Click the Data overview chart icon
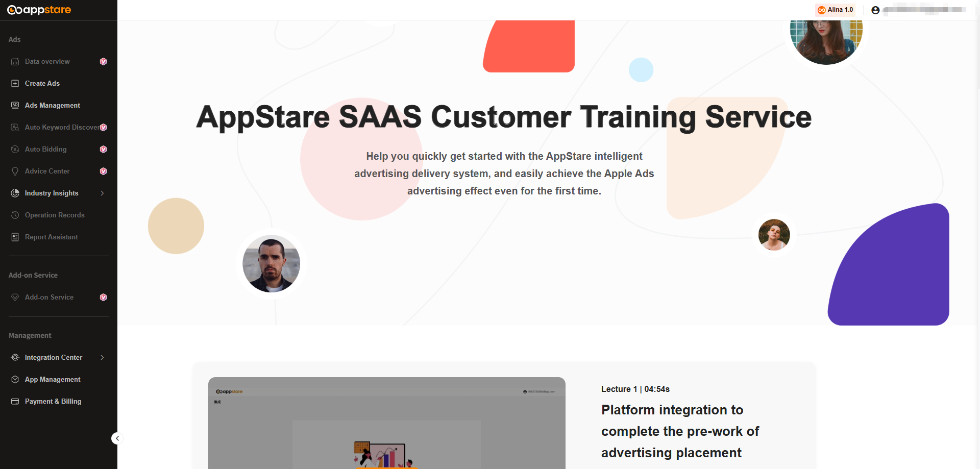 pos(15,62)
